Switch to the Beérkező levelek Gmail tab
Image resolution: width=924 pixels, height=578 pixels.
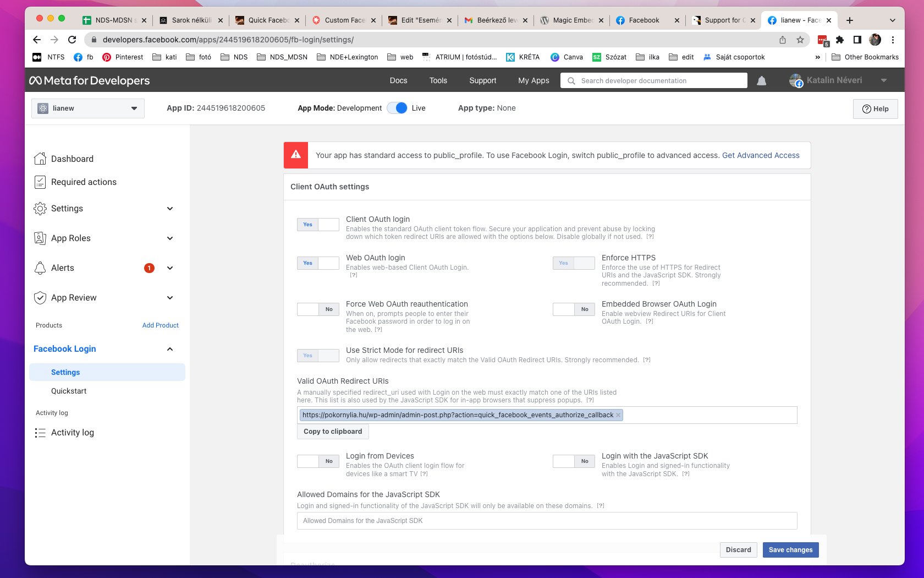[495, 20]
